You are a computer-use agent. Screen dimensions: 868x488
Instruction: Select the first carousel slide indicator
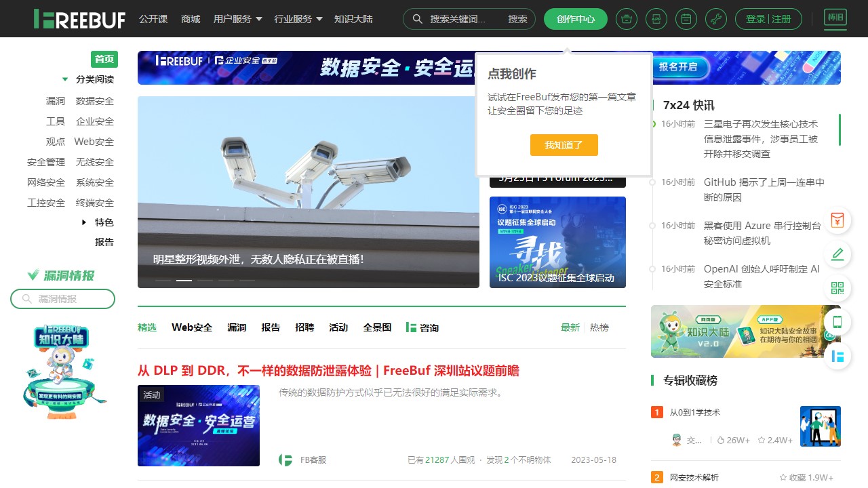click(163, 280)
